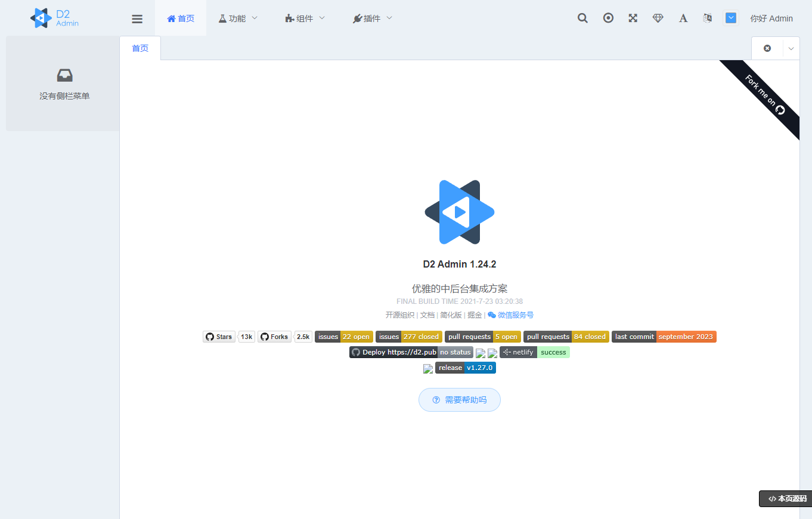
Task: Click the FINAL BUILD TIME text
Action: click(460, 302)
